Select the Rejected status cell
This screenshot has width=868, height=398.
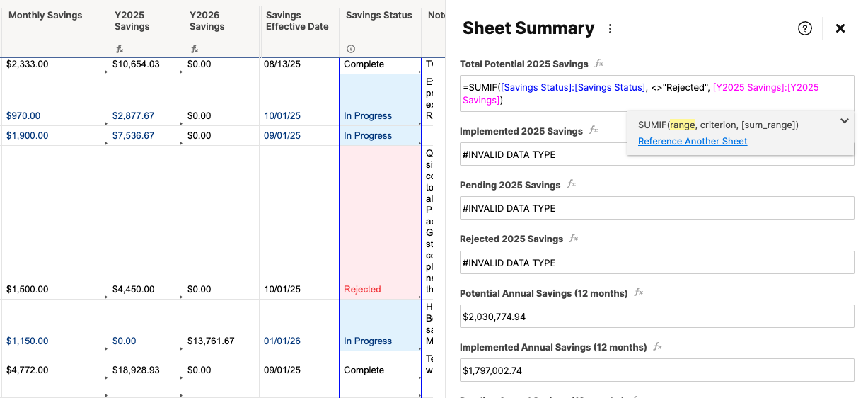tap(380, 222)
